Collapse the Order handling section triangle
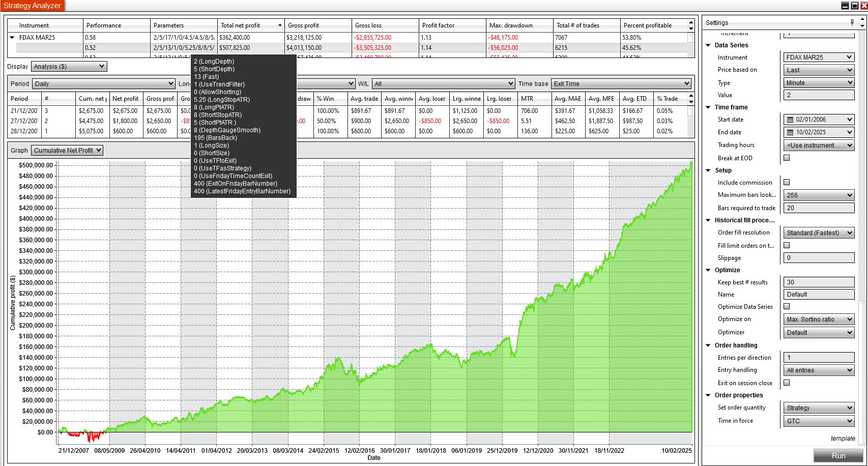The height and width of the screenshot is (466, 868). click(x=708, y=345)
